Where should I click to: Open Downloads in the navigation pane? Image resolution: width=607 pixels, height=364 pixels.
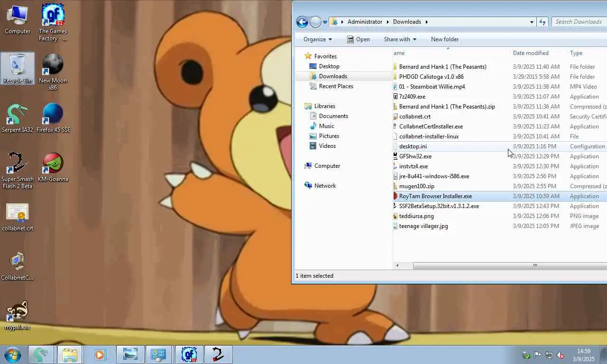click(333, 76)
